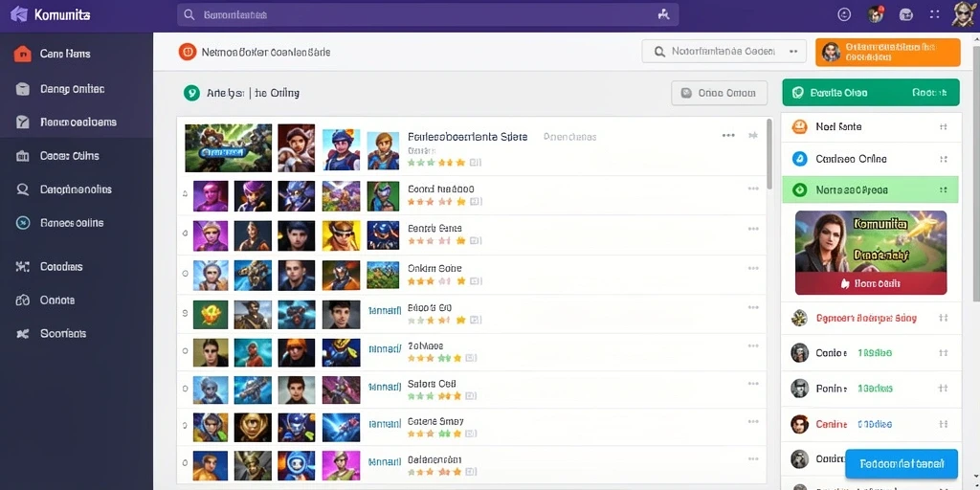
Task: Click the smiley face icon in header
Action: coord(844,14)
